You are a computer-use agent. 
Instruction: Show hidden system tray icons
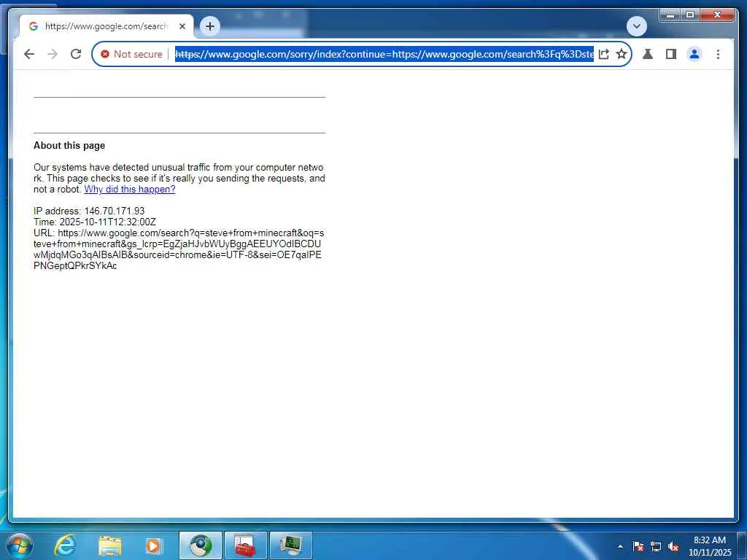620,546
